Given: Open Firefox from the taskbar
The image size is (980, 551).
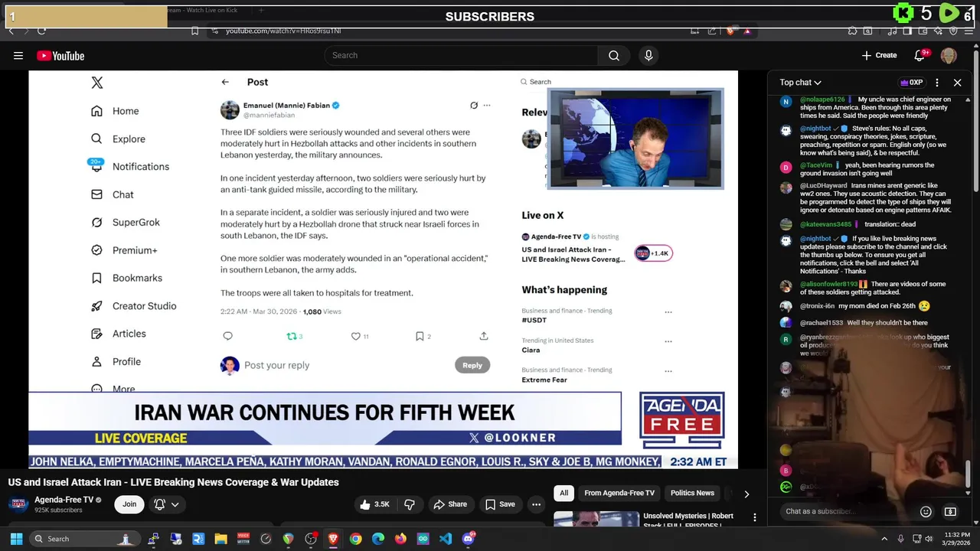Looking at the screenshot, I should 400,539.
